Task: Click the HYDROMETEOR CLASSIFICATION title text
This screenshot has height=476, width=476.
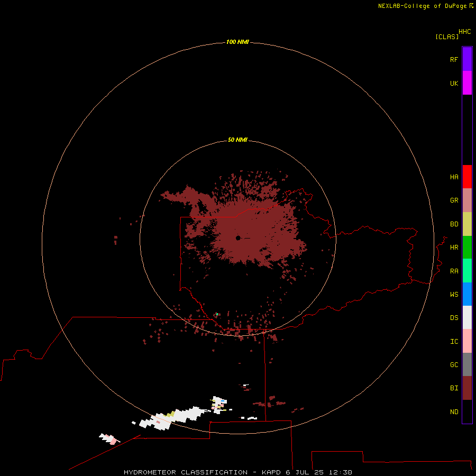Action: 186,472
